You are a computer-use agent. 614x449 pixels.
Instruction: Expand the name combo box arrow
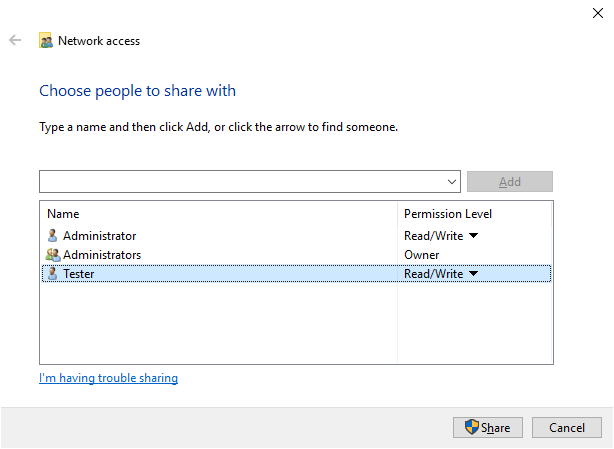pos(451,182)
